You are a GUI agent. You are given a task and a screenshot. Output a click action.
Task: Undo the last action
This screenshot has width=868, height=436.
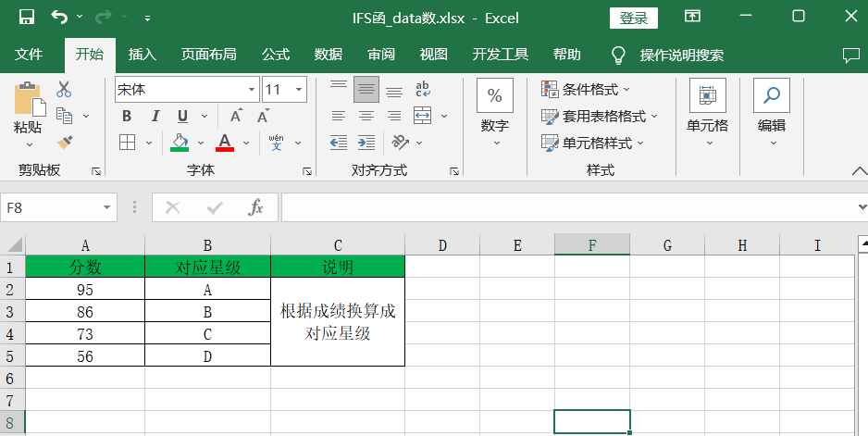click(59, 18)
